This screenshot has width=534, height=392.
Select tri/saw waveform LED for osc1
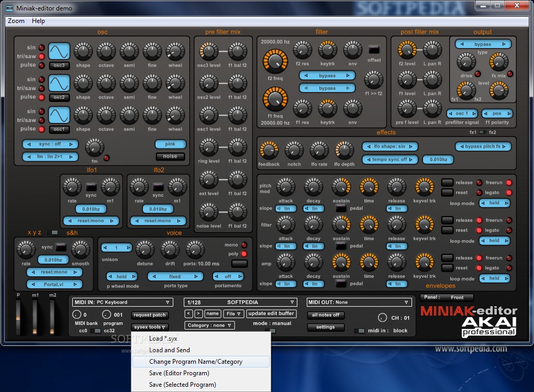[x=41, y=120]
